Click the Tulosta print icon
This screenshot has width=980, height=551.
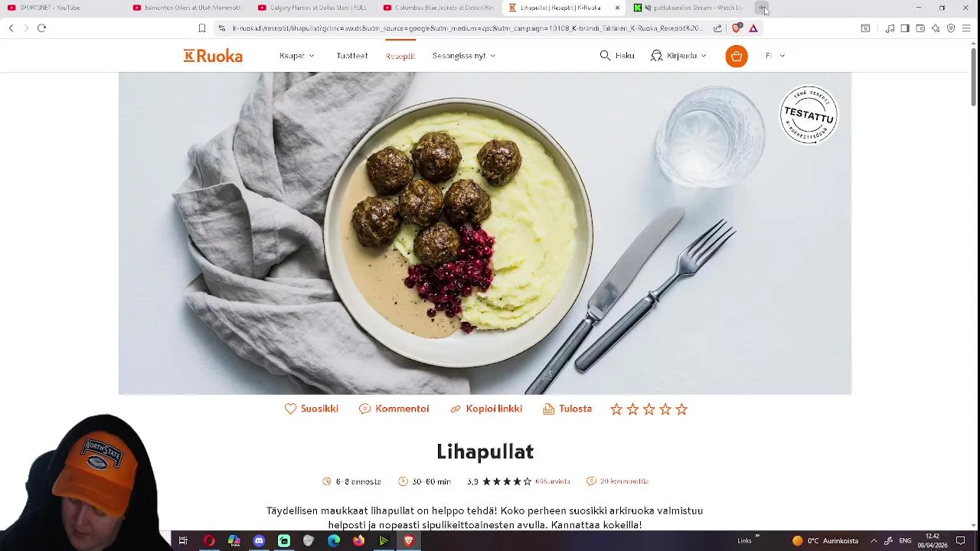tap(548, 409)
